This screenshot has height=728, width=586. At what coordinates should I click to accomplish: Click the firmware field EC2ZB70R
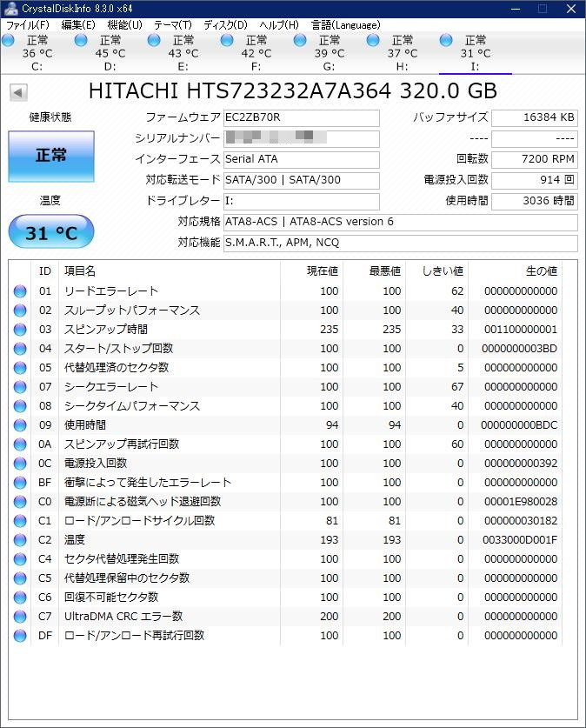tap(301, 118)
